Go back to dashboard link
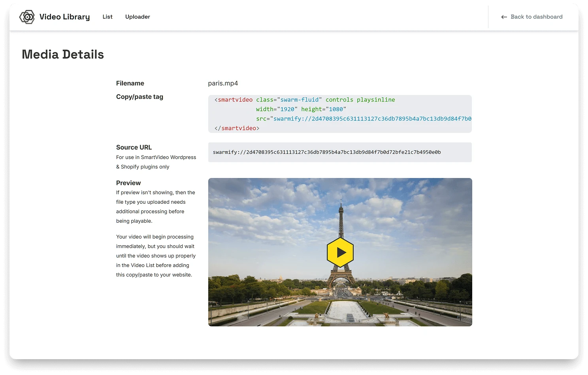 click(x=532, y=17)
